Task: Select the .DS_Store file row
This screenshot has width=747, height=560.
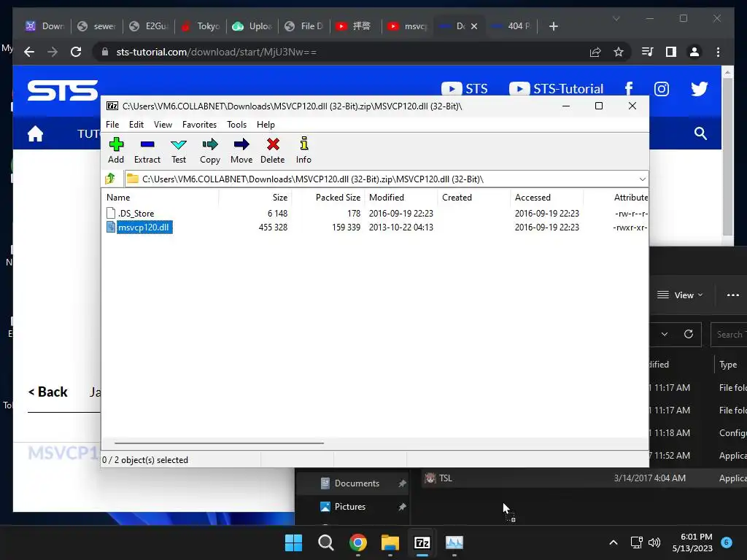Action: click(x=374, y=214)
